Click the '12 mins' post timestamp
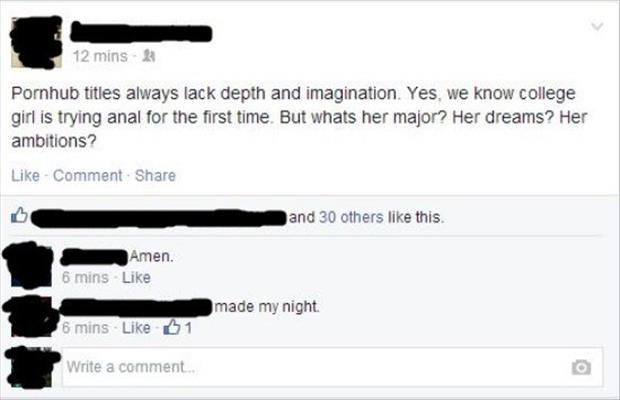The height and width of the screenshot is (400, 620). click(x=100, y=56)
